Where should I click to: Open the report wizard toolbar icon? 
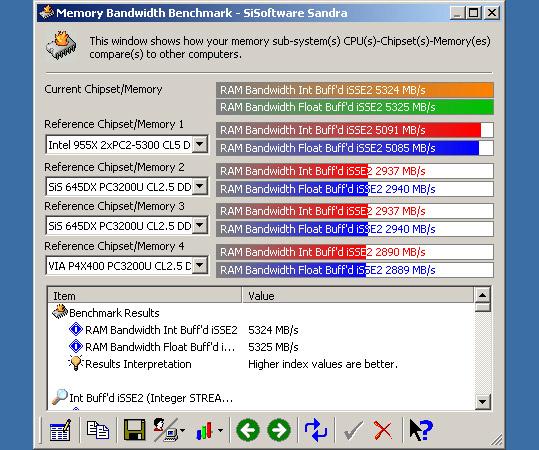[60, 430]
